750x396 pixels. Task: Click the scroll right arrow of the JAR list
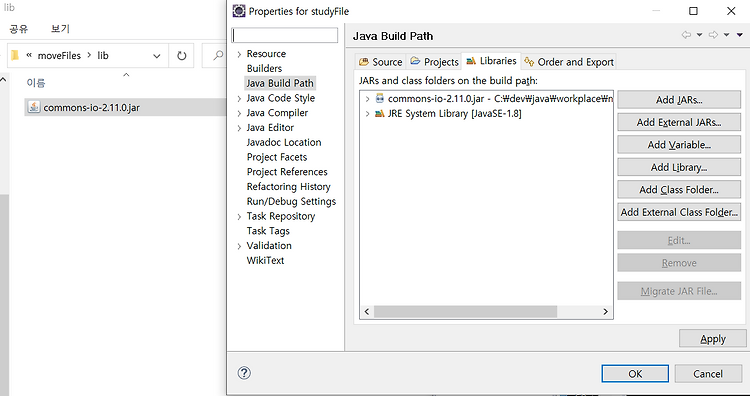[x=605, y=312]
